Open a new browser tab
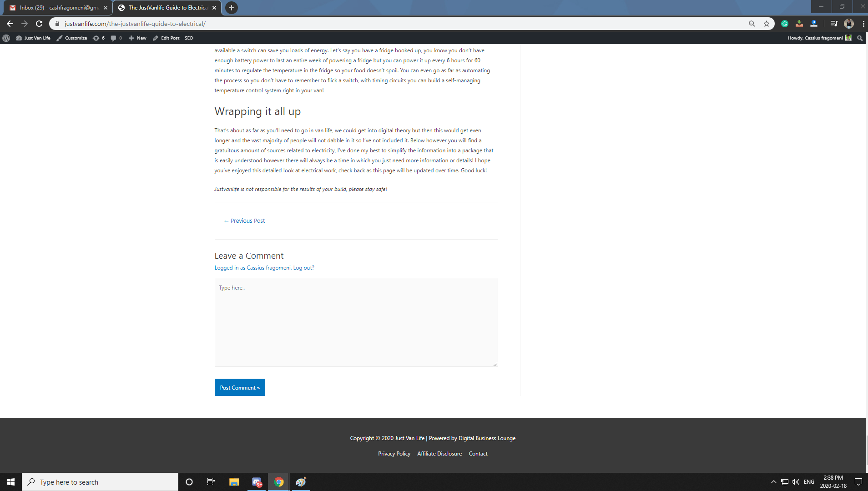 click(232, 8)
